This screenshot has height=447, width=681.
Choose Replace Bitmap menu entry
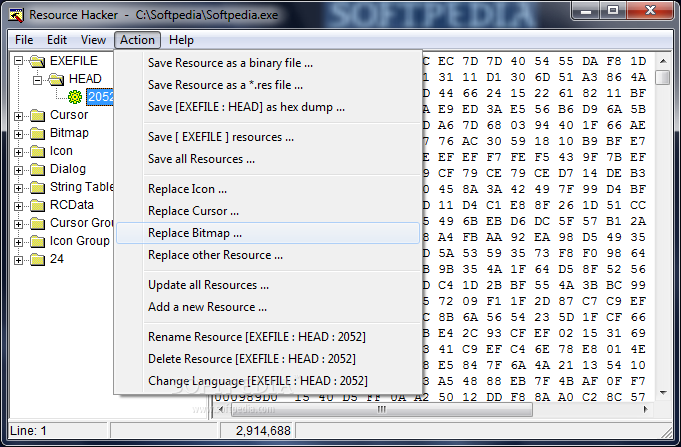pyautogui.click(x=268, y=233)
